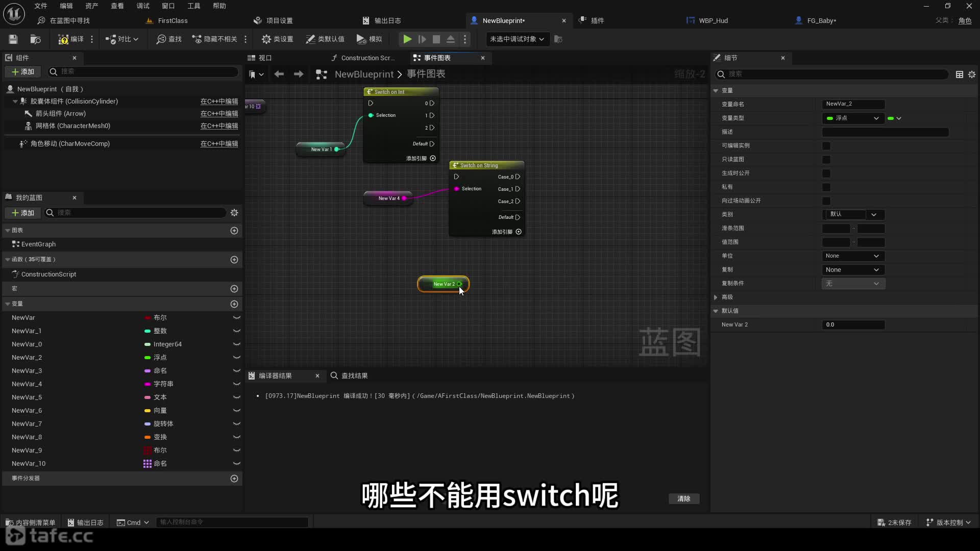980x551 pixels.
Task: Toggle 私有 checkbox
Action: click(x=826, y=187)
